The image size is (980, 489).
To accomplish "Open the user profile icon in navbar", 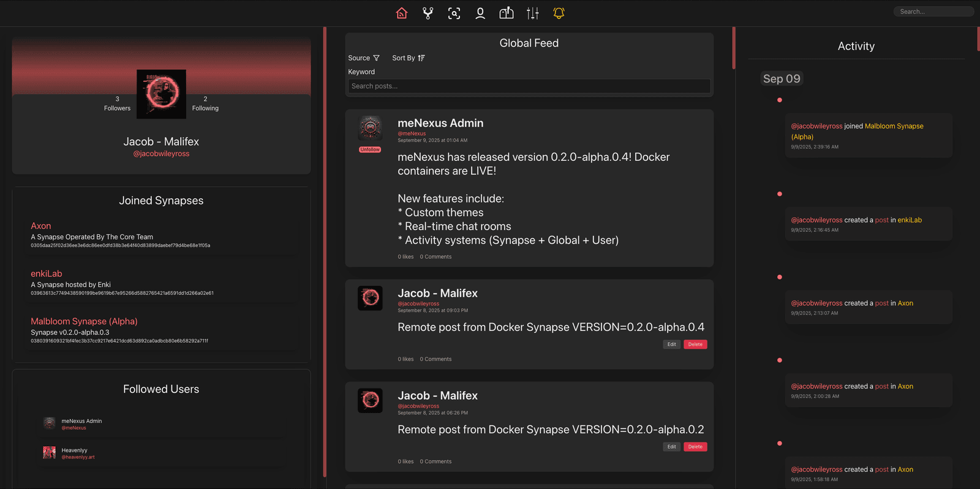I will [480, 13].
